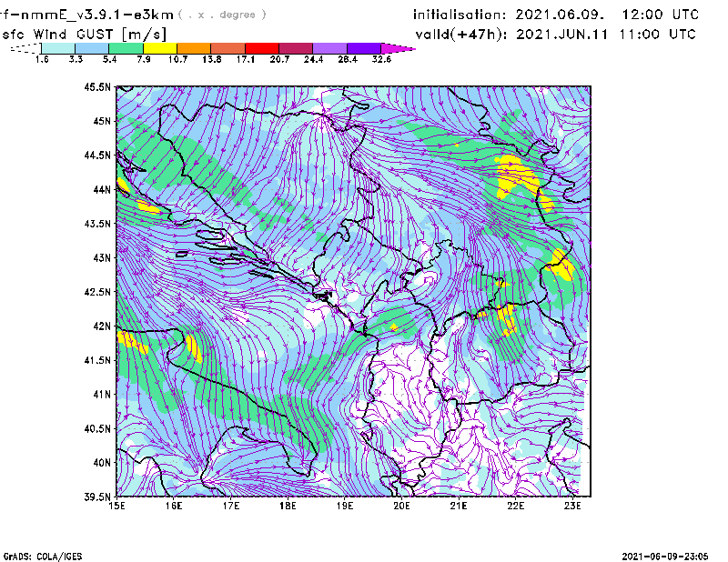
Task: Click the '45.5N' latitude label
Action: click(x=97, y=86)
